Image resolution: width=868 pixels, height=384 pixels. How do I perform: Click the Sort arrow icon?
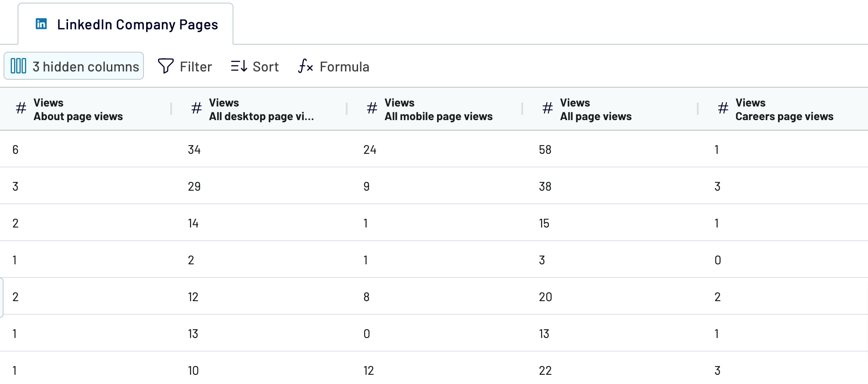click(x=239, y=66)
